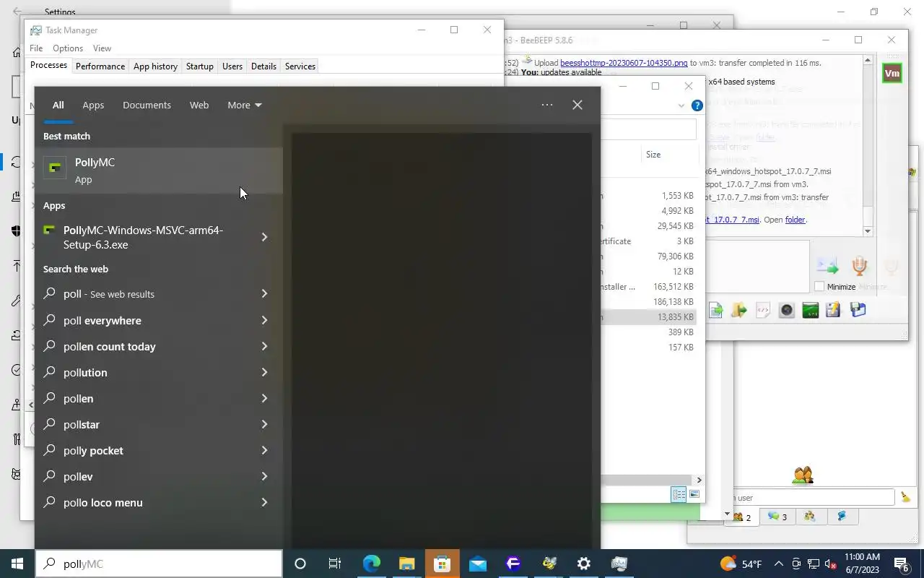Open the 17.0.7_7.msi file link in BeeBEEP

732,220
